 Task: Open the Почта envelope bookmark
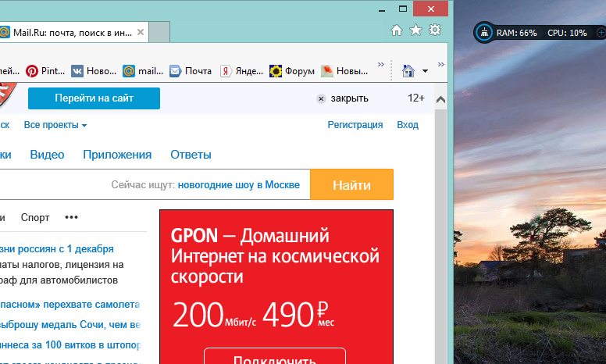pos(191,71)
